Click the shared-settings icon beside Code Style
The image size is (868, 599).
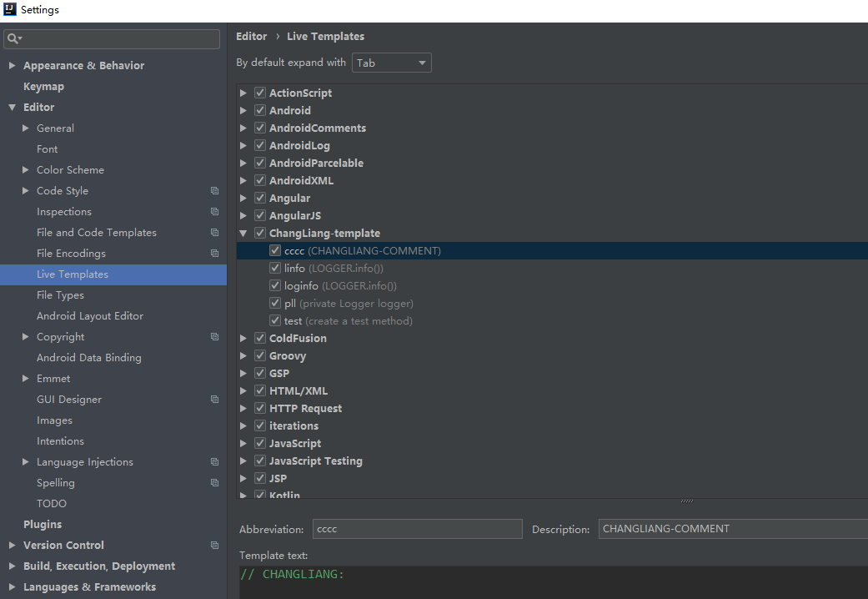(x=214, y=190)
